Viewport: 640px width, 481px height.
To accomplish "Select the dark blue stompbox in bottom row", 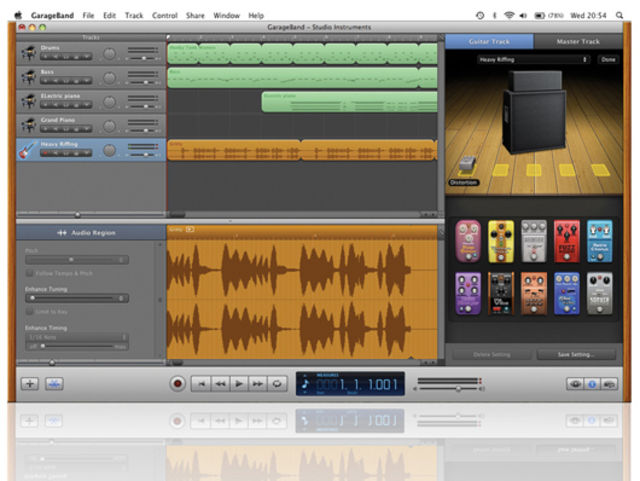I will pos(567,294).
